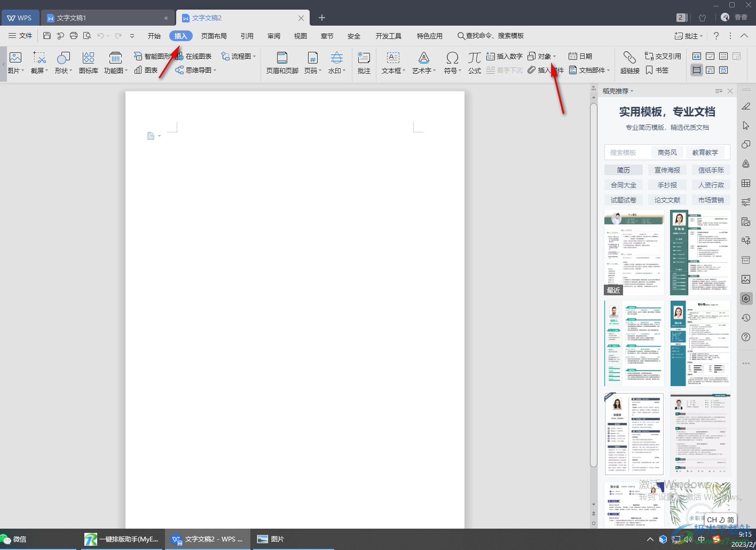Collapse the ribbon with the chevron
Viewport: 756px width, 550px height.
(744, 36)
